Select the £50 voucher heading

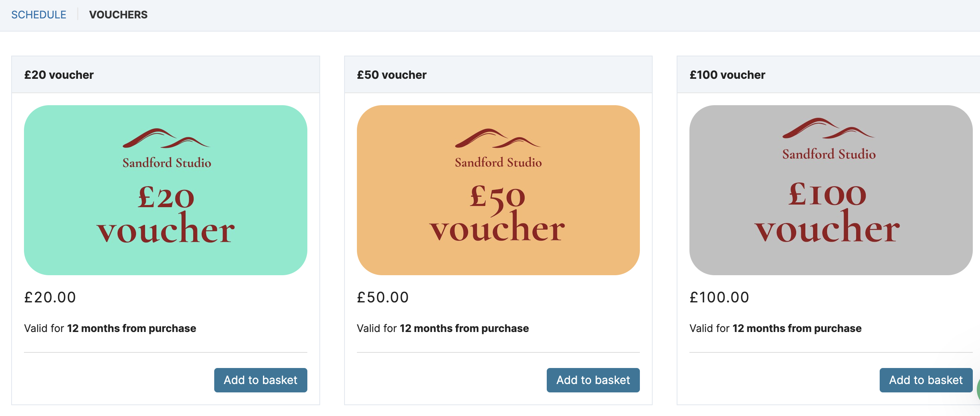point(392,75)
